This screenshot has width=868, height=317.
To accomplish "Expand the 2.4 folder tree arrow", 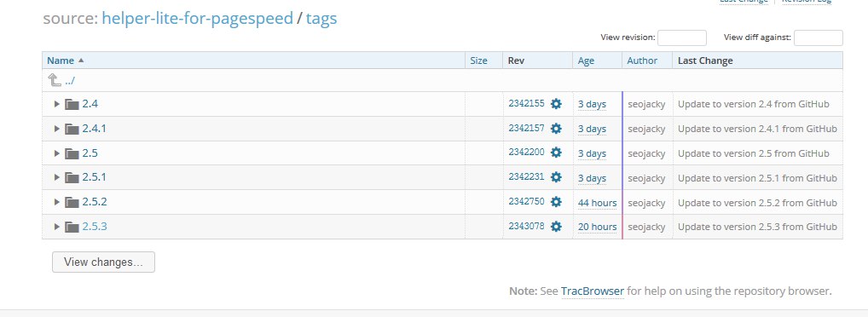I will 56,104.
